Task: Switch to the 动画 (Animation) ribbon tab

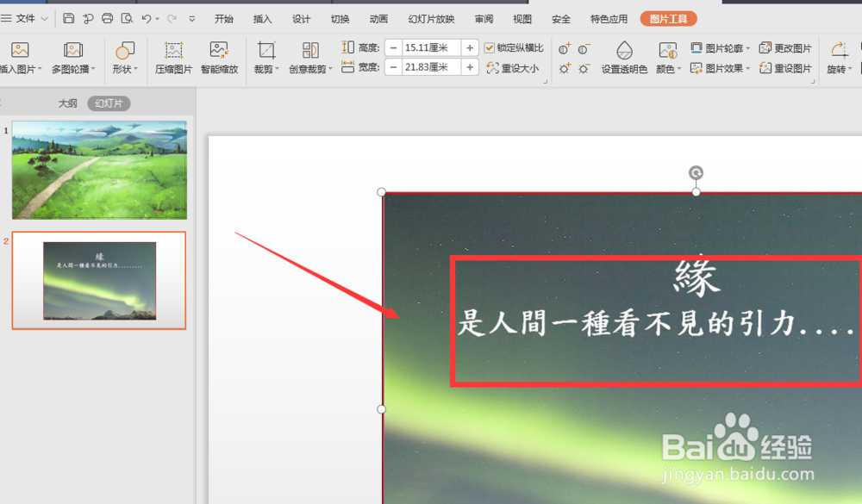Action: tap(378, 17)
